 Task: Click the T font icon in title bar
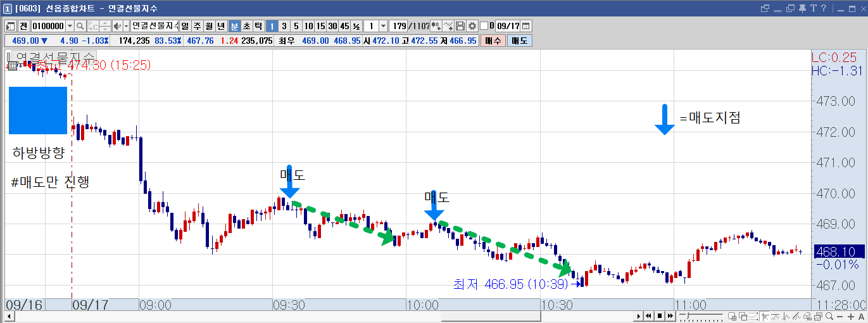tap(814, 8)
